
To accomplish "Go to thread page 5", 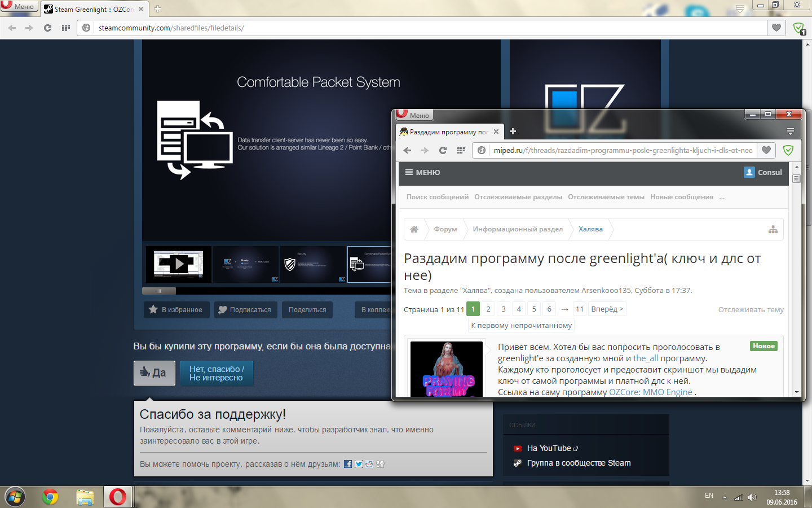I will coord(534,309).
